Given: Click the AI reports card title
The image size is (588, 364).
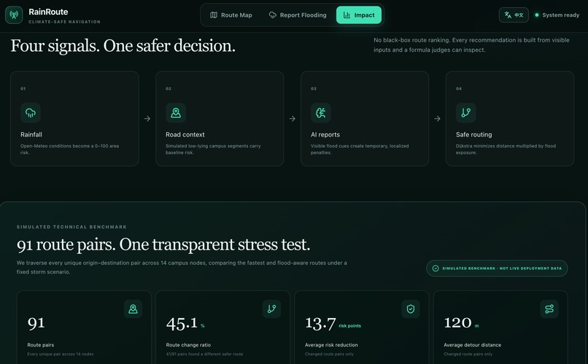Looking at the screenshot, I should [325, 134].
